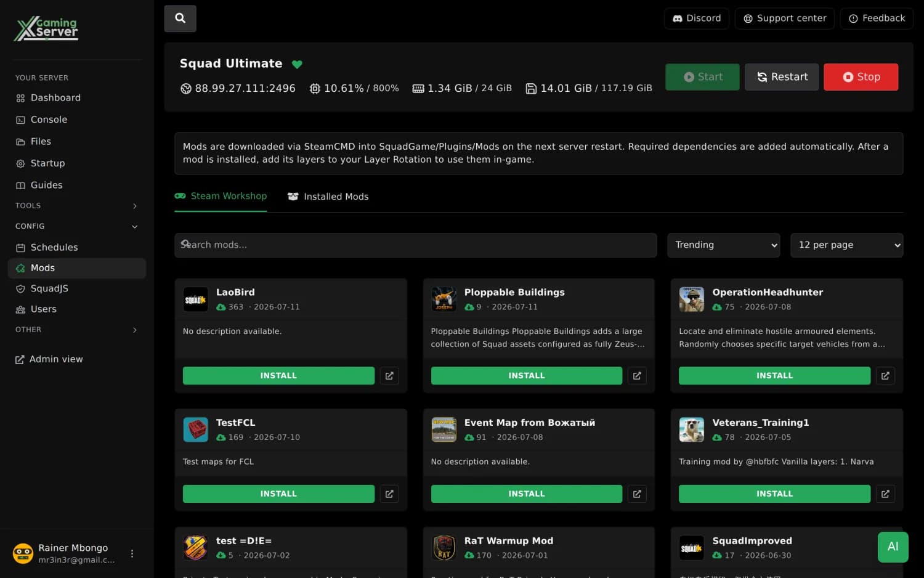Switch to Steam Workshop tab
924x578 pixels.
click(x=221, y=196)
